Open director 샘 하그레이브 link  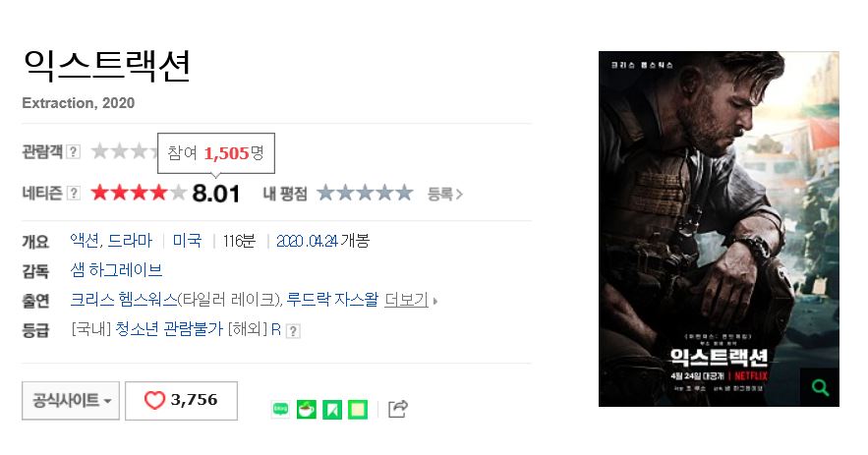coord(116,270)
